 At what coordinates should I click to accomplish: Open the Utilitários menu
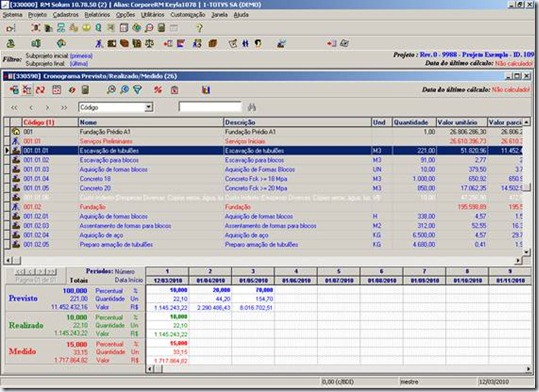pos(153,15)
